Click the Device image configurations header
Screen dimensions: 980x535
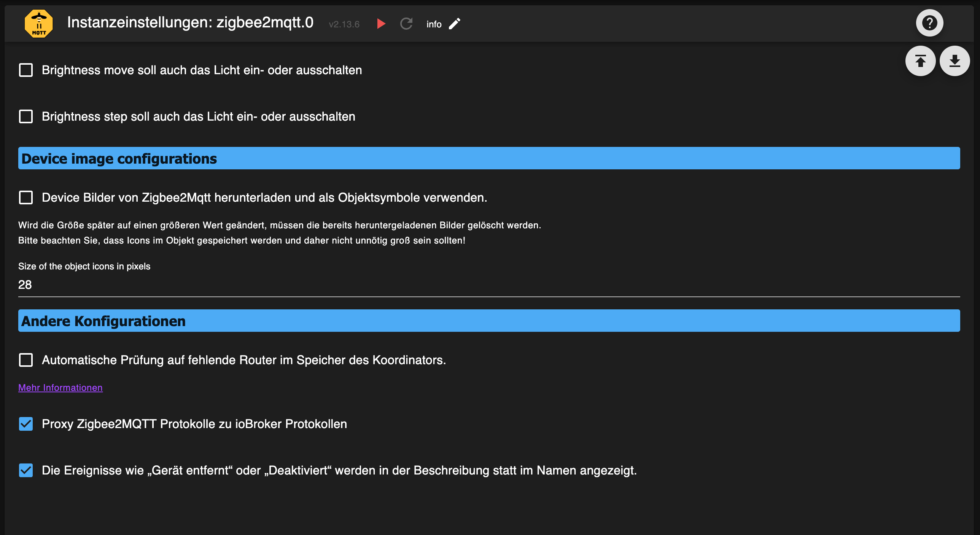coord(488,158)
